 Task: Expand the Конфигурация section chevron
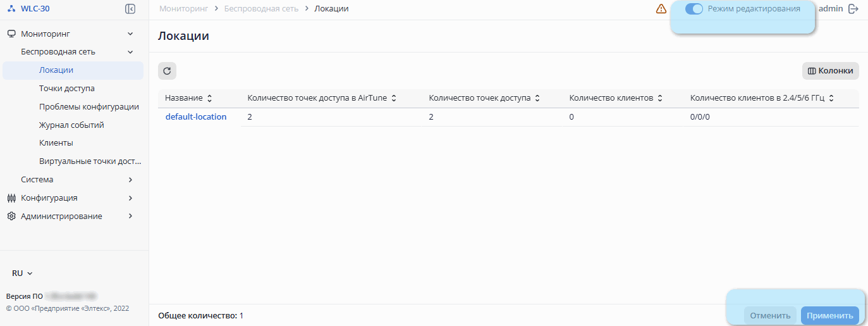point(130,198)
